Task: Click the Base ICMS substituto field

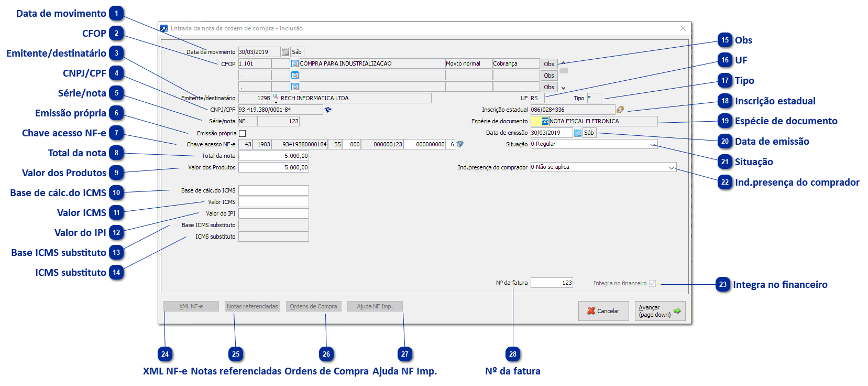Action: (273, 225)
